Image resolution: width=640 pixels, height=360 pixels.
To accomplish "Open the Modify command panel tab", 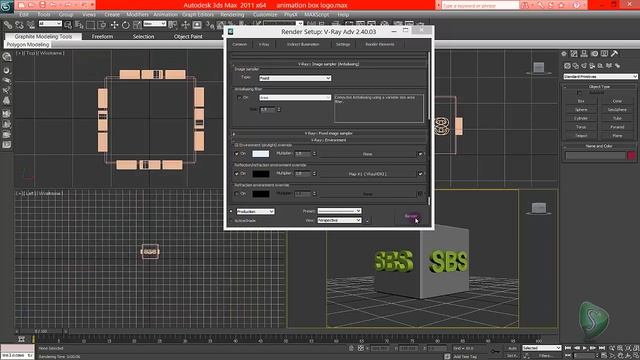I will (x=574, y=53).
